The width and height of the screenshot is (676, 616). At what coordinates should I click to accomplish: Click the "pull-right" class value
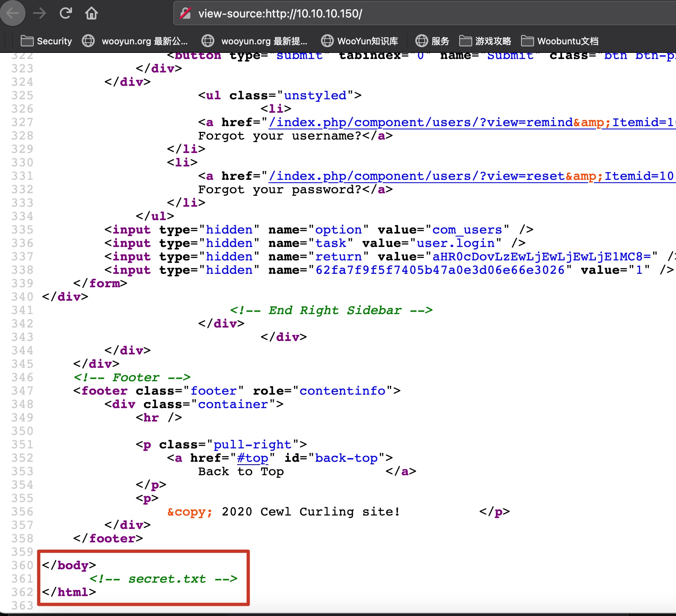click(253, 445)
